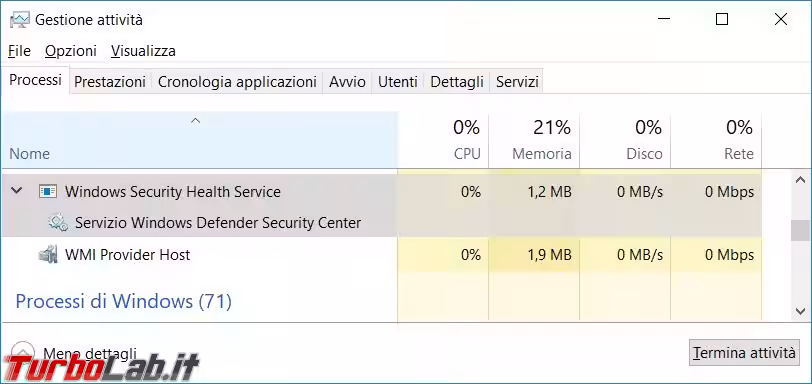The height and width of the screenshot is (384, 812).
Task: Go to the Servizi tab
Action: 517,82
